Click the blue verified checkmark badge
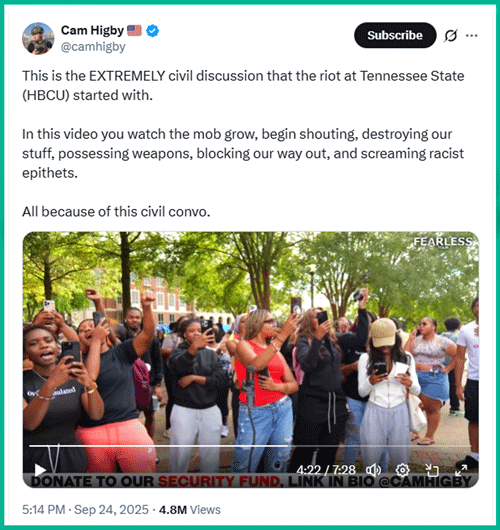Image resolution: width=500 pixels, height=530 pixels. (152, 31)
